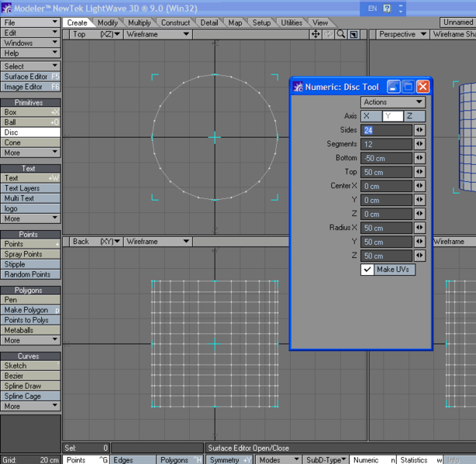Select the Multi Text tool
The width and height of the screenshot is (476, 464).
tap(30, 198)
